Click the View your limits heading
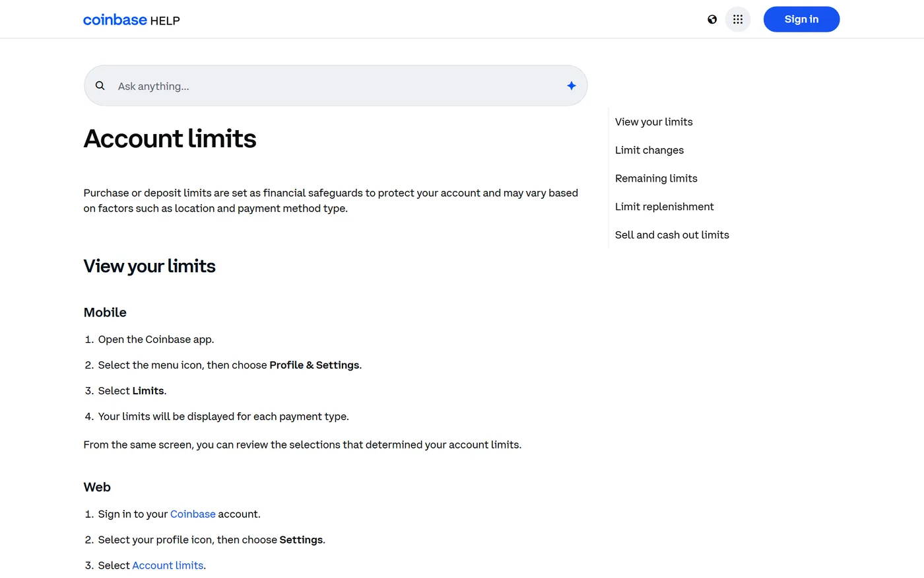 click(x=150, y=266)
